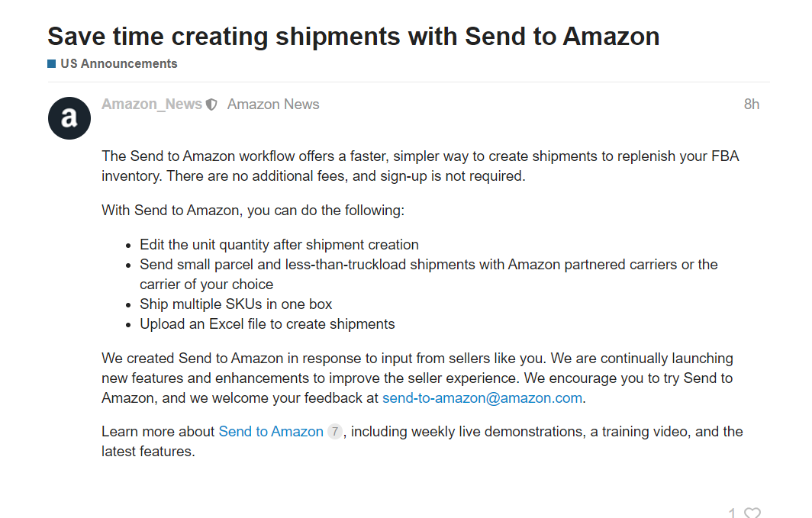
Task: Like the post with the heart icon
Action: (752, 513)
